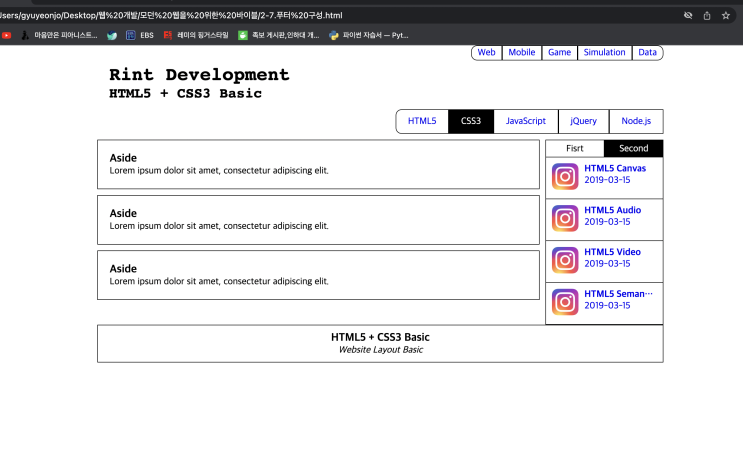The height and width of the screenshot is (465, 743).
Task: Click the crossed-eye icon in address bar
Action: (x=688, y=16)
